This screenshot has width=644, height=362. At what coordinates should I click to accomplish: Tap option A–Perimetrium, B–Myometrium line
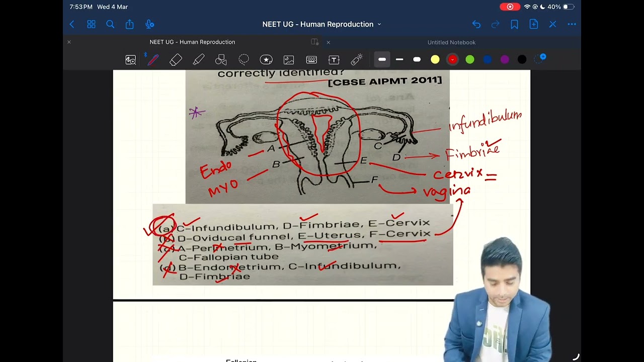coord(278,246)
